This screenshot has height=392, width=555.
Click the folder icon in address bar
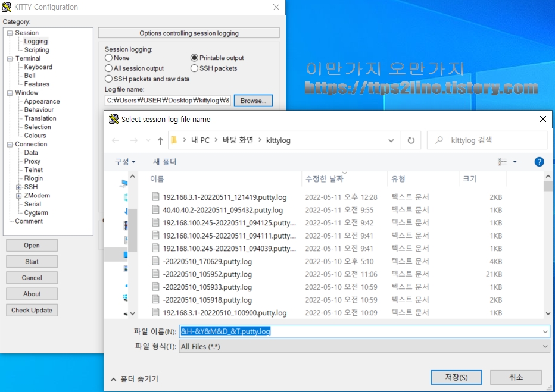tap(174, 140)
